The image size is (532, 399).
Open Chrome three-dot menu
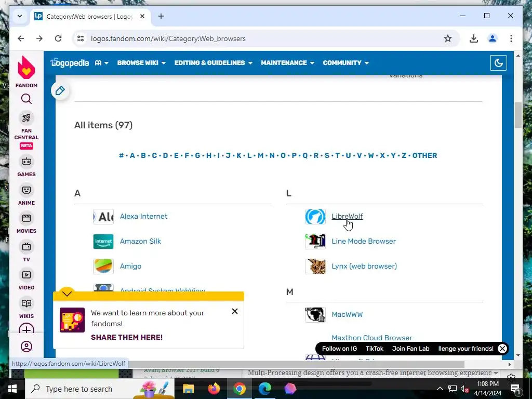tap(511, 38)
